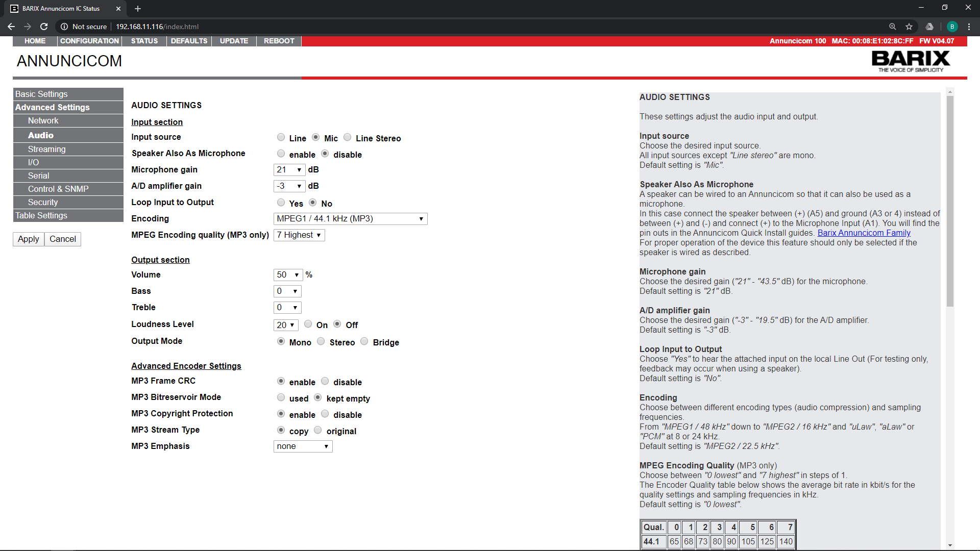Click the profile avatar icon

click(952, 27)
